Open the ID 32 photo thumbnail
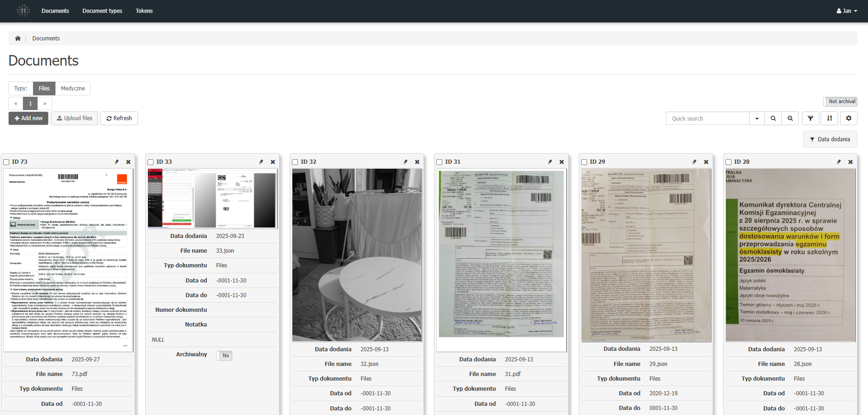 (x=357, y=255)
